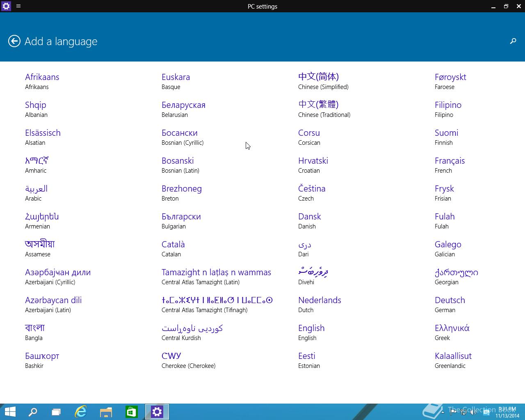Select Chinese (Simplified)

point(323,81)
